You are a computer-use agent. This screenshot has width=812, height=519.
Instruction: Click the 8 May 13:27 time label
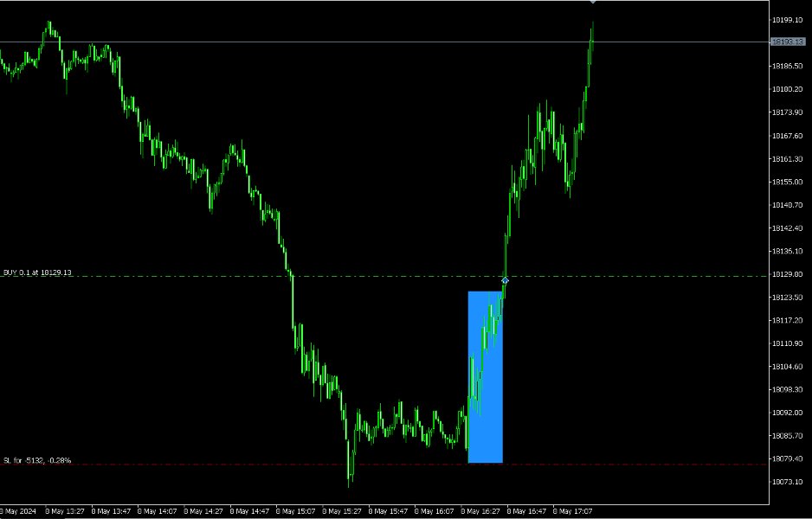65,511
